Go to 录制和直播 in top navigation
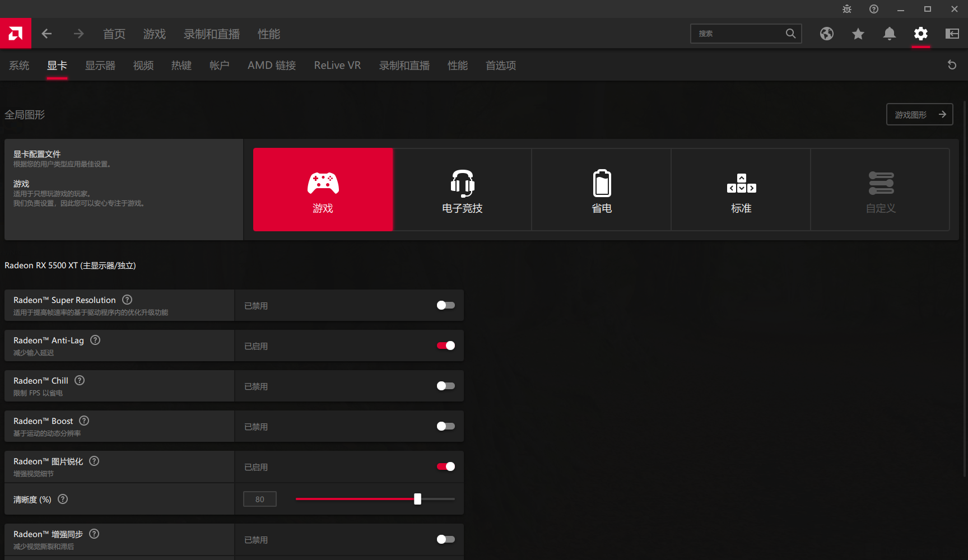Screen dimensions: 968x560 [x=212, y=34]
